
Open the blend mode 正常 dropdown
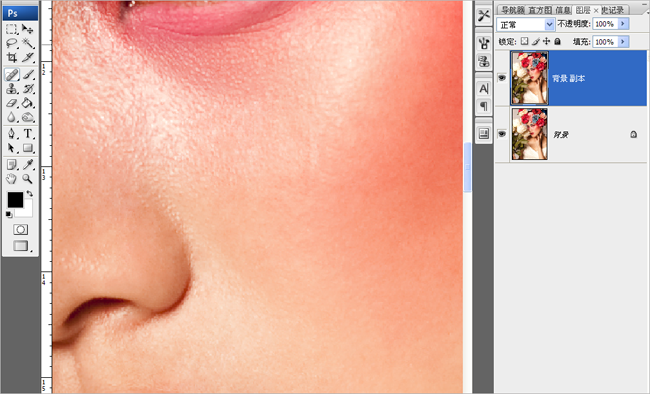[525, 24]
